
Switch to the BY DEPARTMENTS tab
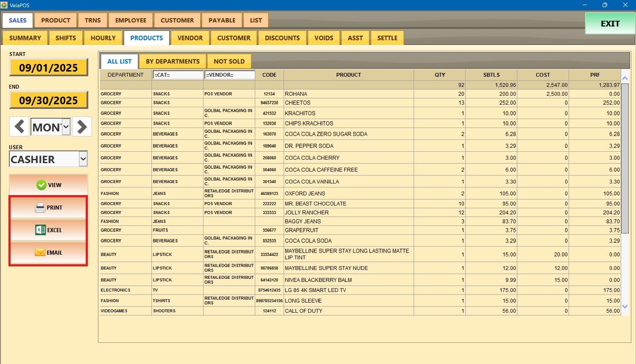173,61
